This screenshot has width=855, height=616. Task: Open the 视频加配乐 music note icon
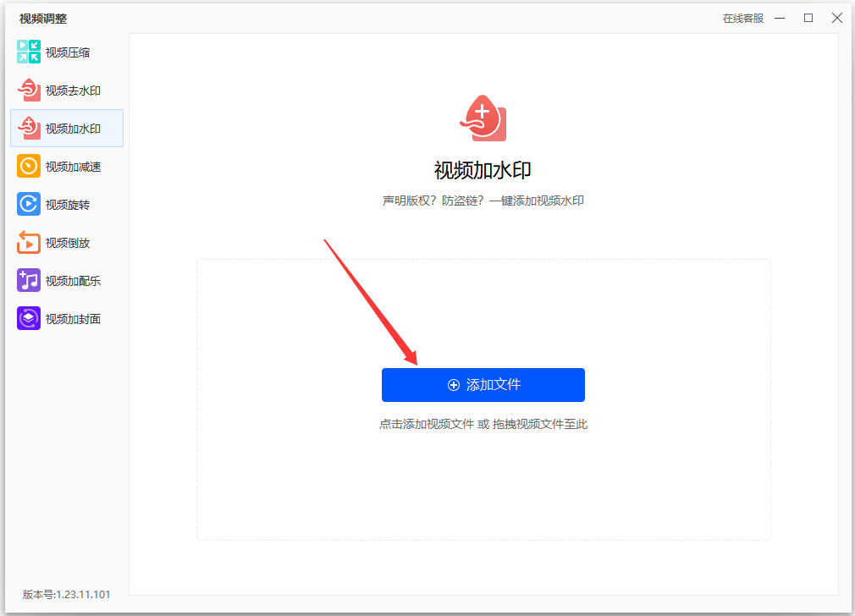click(x=28, y=281)
